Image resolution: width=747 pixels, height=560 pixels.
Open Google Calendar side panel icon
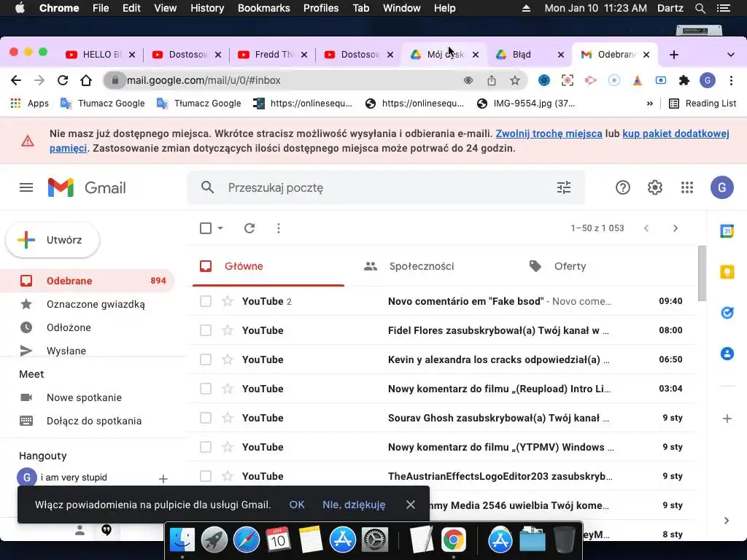(x=727, y=231)
